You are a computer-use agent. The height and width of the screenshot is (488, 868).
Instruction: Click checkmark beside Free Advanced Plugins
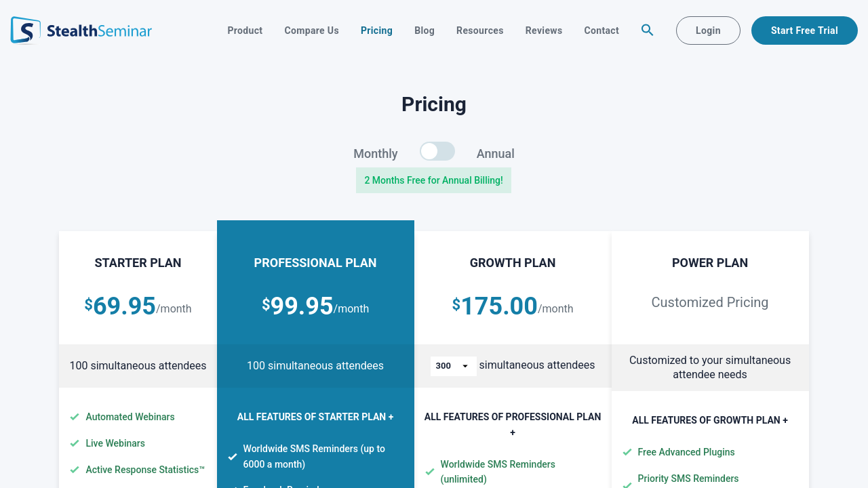(x=627, y=452)
